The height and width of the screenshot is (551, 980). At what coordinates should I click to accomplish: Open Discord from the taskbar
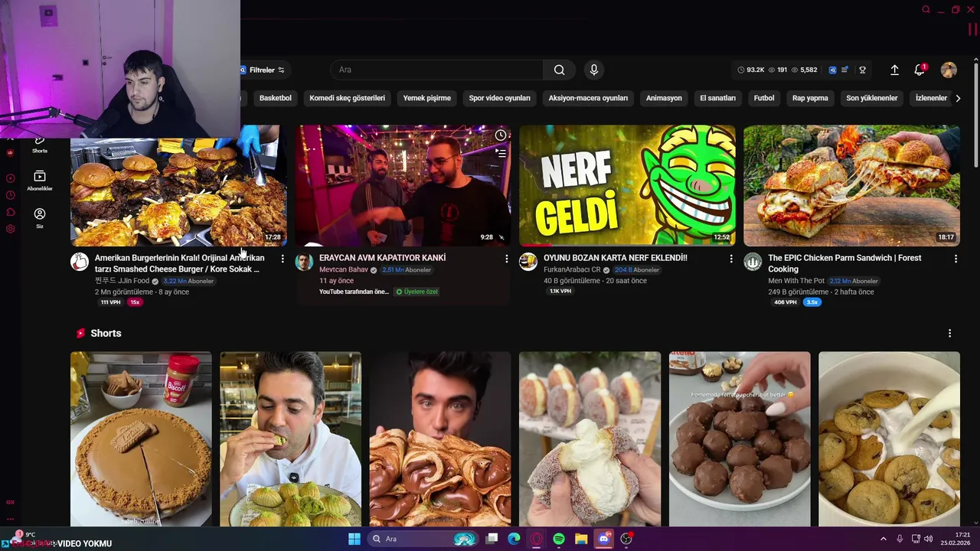click(x=604, y=539)
